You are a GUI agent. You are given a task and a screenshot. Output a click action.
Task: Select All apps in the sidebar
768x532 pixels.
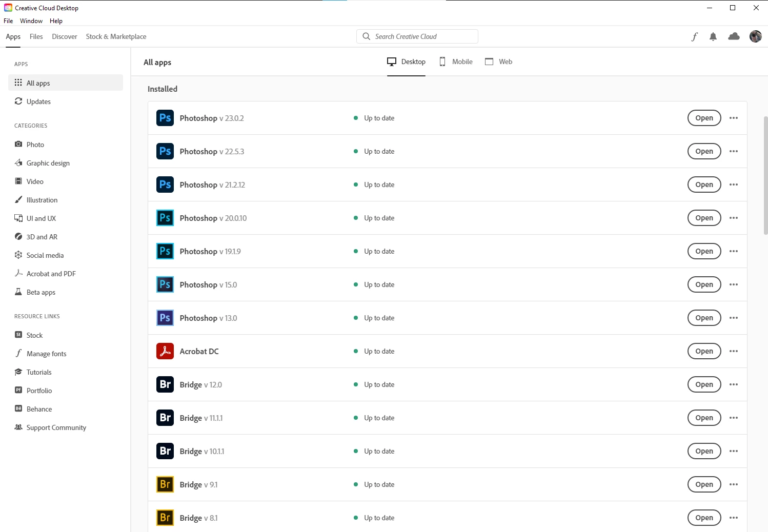click(x=66, y=83)
